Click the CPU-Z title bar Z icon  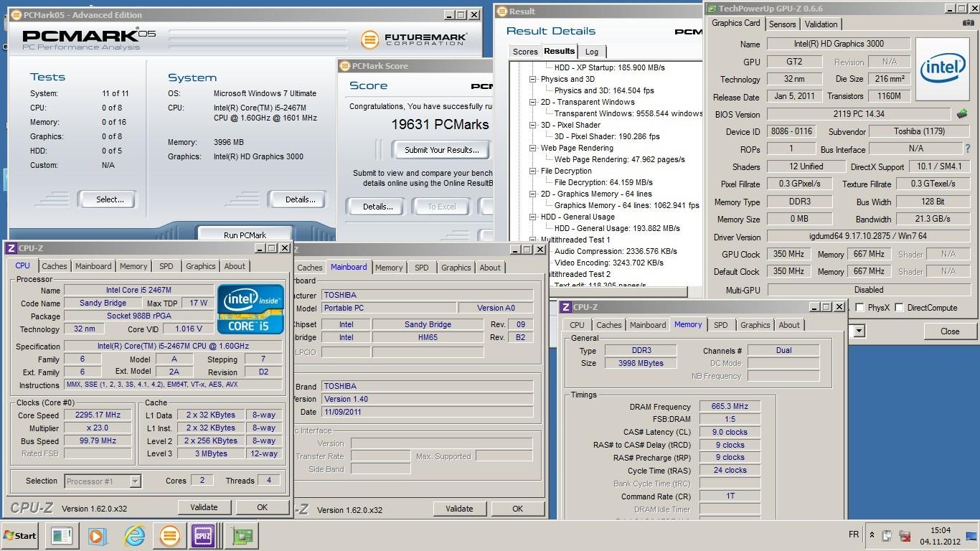(x=11, y=248)
